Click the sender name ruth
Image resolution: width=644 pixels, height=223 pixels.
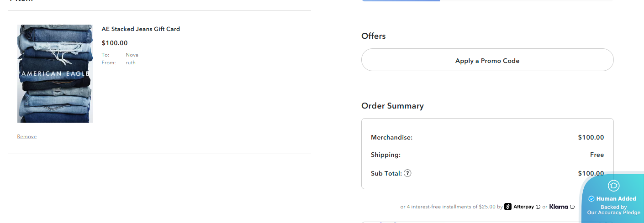[x=131, y=62]
